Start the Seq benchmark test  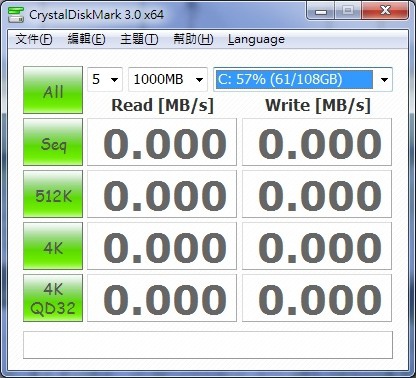coord(53,142)
